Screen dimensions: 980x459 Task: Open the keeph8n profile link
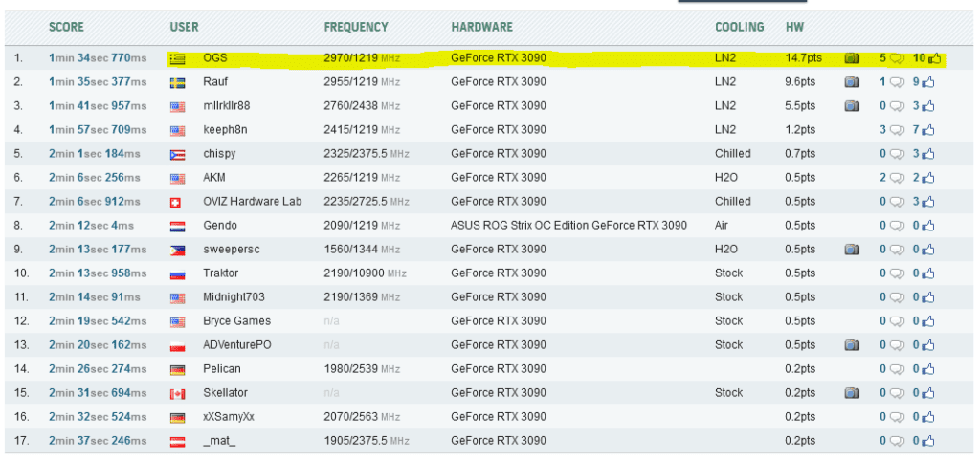226,130
